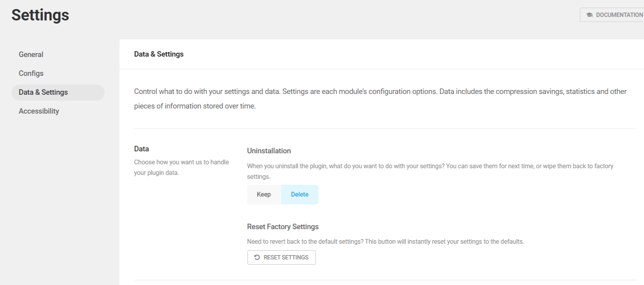
Task: Click the Uninstallation heading
Action: click(269, 151)
